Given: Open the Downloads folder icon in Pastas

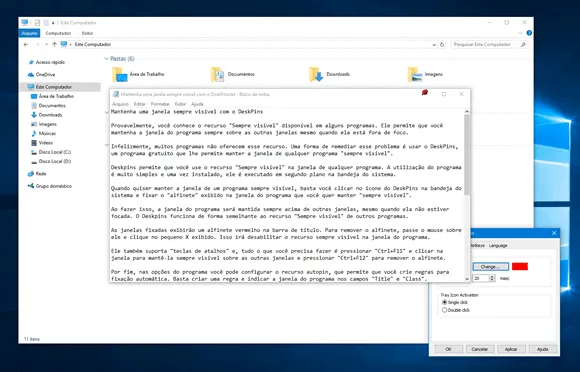Looking at the screenshot, I should (x=316, y=74).
